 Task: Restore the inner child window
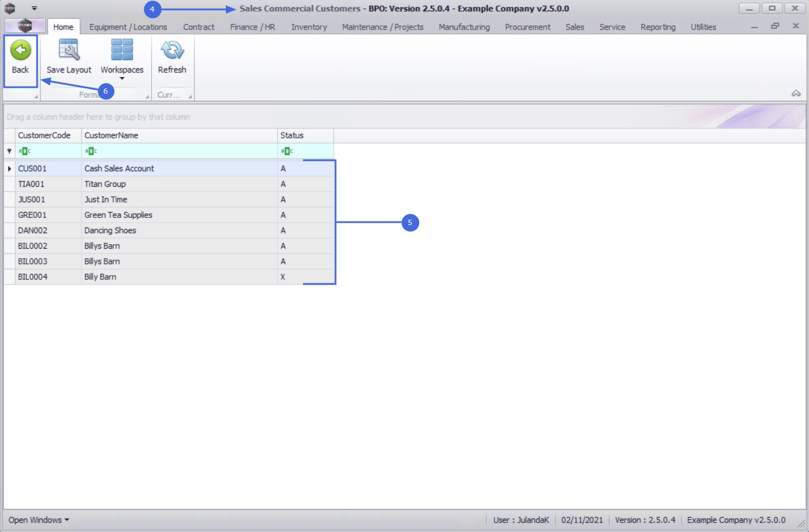tap(775, 27)
